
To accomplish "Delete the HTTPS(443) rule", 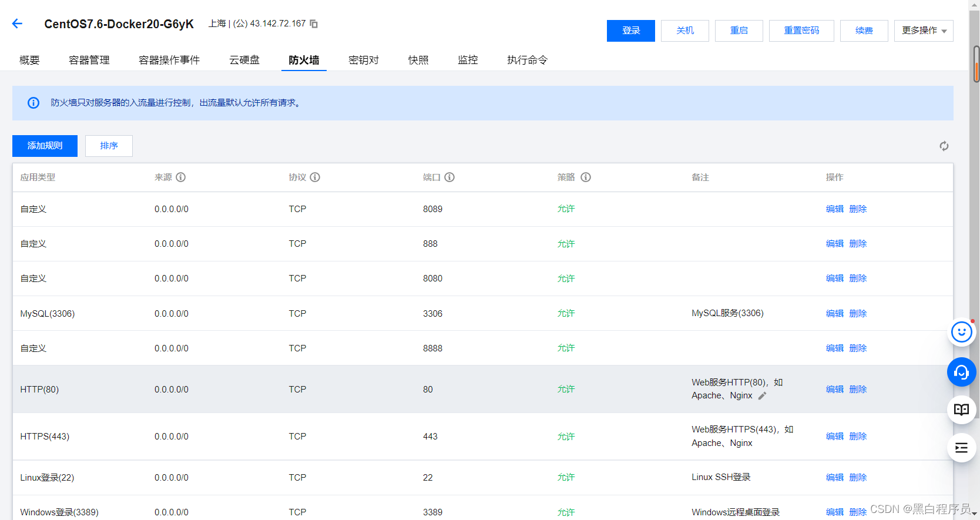I will (858, 437).
